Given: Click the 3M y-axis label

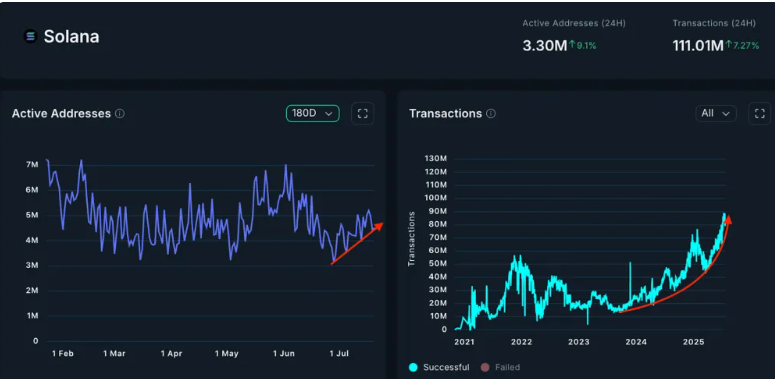Looking at the screenshot, I should 32,265.
